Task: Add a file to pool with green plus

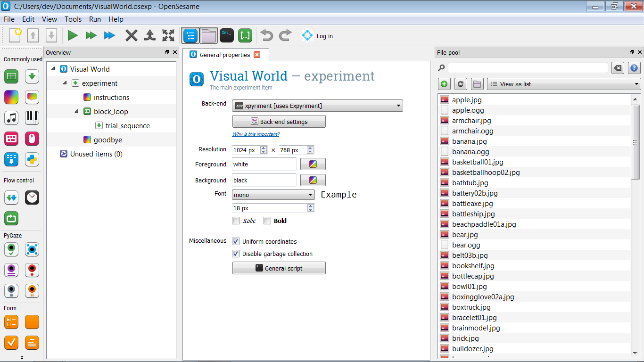Action: click(444, 84)
